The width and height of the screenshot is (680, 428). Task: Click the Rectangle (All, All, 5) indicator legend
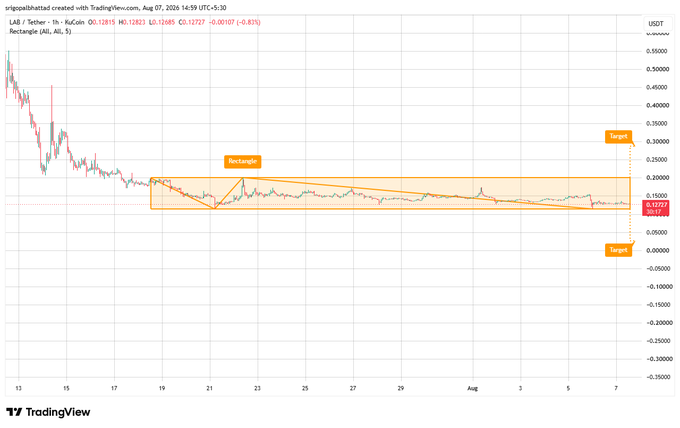40,31
